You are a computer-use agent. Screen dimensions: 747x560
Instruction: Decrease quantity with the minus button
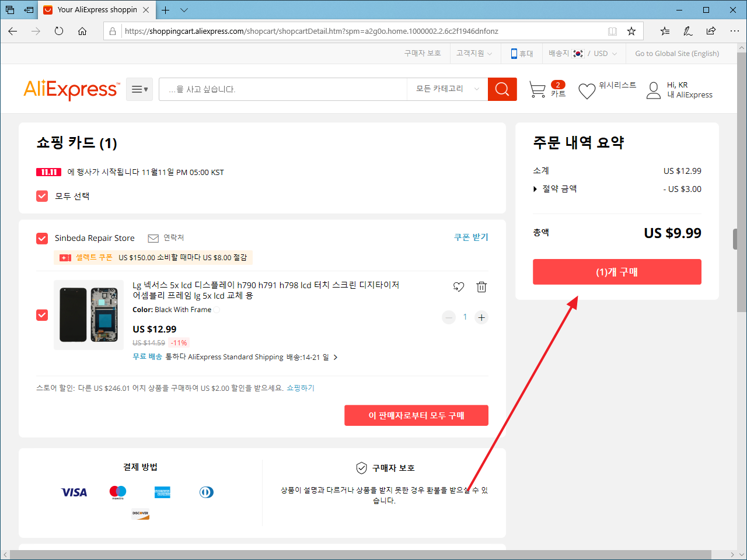pyautogui.click(x=448, y=317)
